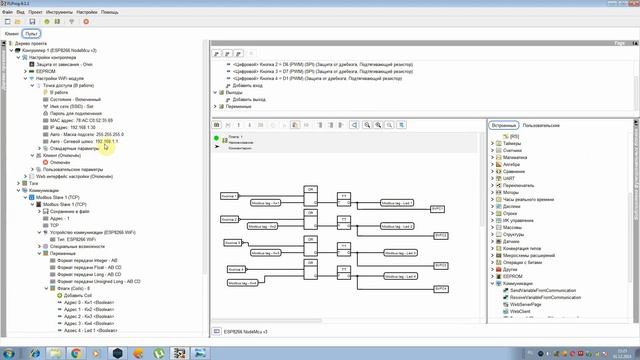Viewport: 640px width, 360px height.
Task: Click the top OR logic block
Action: point(311,196)
